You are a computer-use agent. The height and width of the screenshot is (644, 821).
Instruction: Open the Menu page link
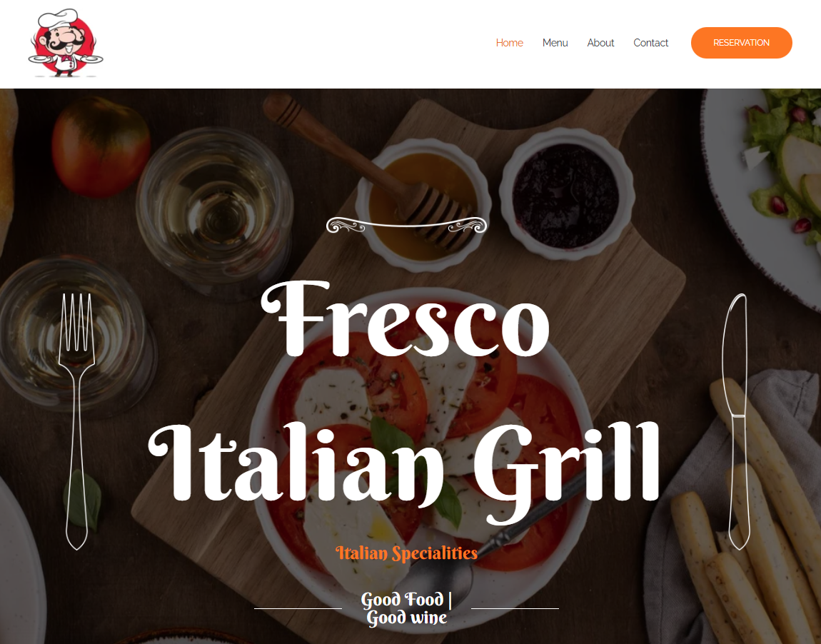click(x=555, y=43)
